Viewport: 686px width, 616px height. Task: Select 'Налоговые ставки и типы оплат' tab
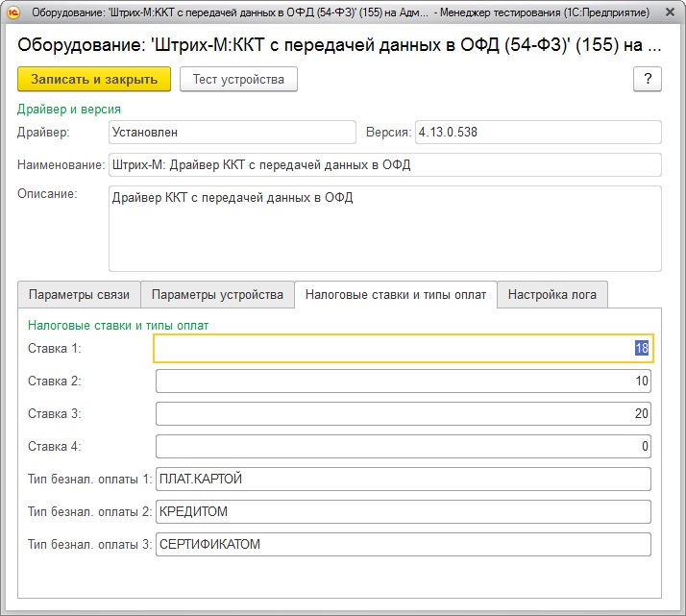pos(395,294)
